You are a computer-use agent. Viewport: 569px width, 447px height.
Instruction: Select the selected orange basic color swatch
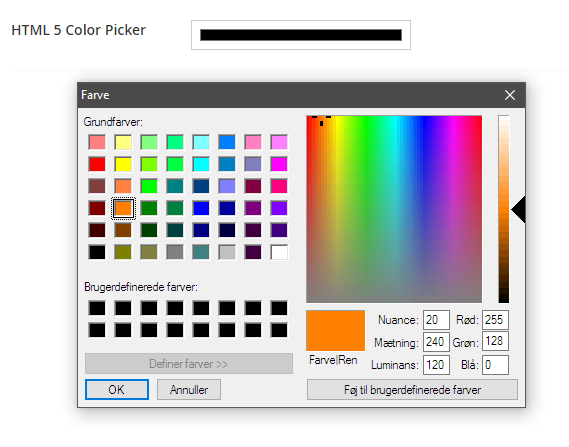click(x=123, y=209)
